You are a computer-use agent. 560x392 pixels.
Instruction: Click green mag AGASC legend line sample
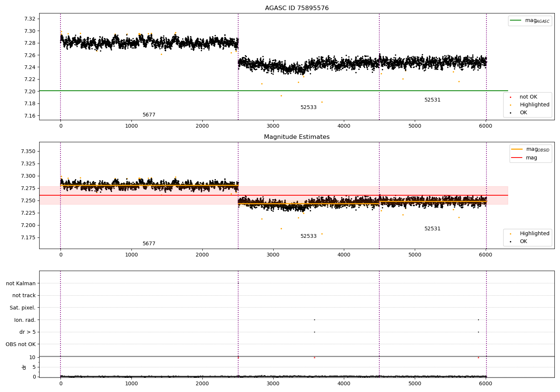click(516, 21)
